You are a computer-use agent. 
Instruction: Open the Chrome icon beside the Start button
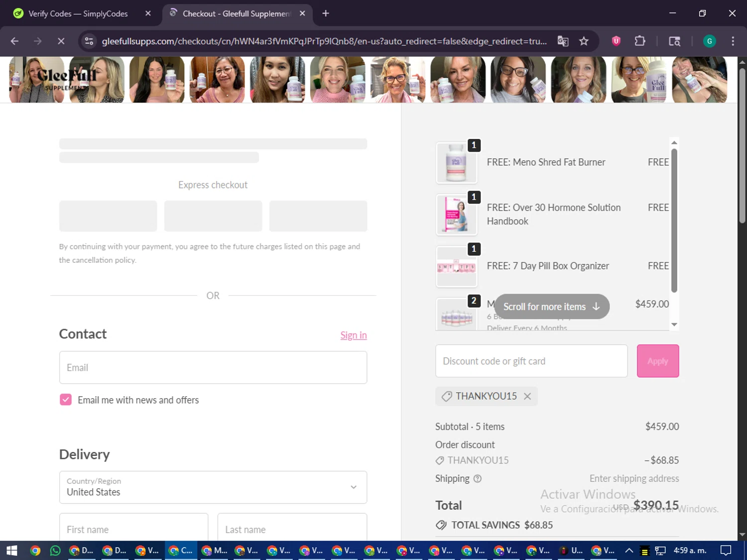pos(35,551)
